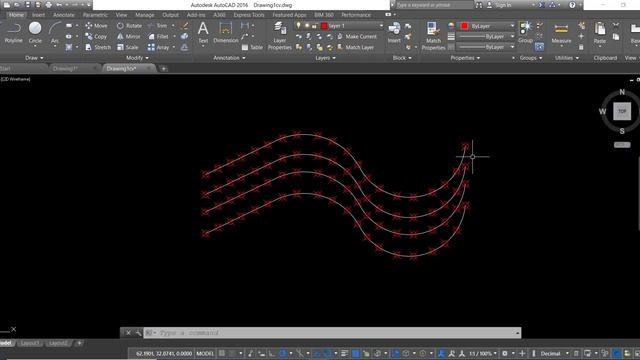Open the annotation scale 1:1 dropdown
Screen dimensions: 640x360
(483, 353)
